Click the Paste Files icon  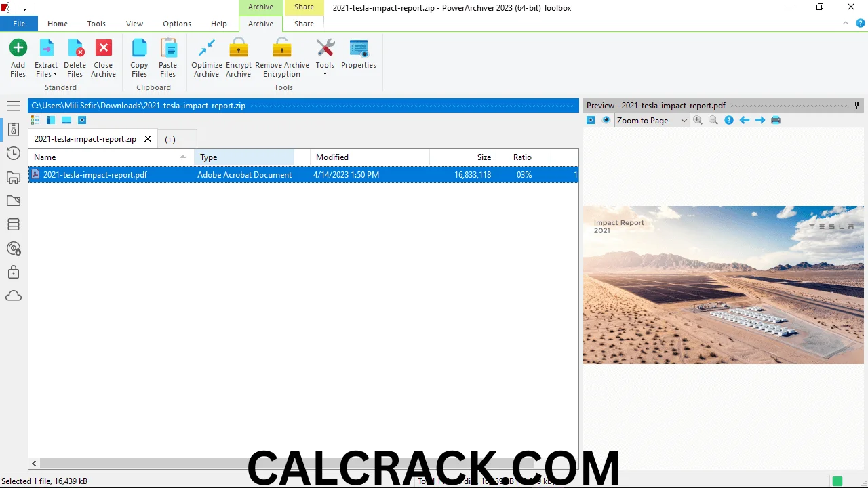167,48
